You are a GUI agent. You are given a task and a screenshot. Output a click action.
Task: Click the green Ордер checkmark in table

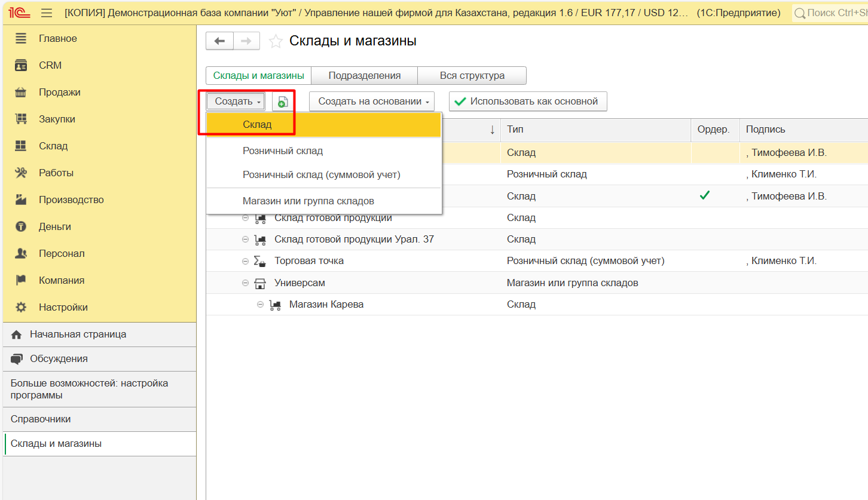704,195
